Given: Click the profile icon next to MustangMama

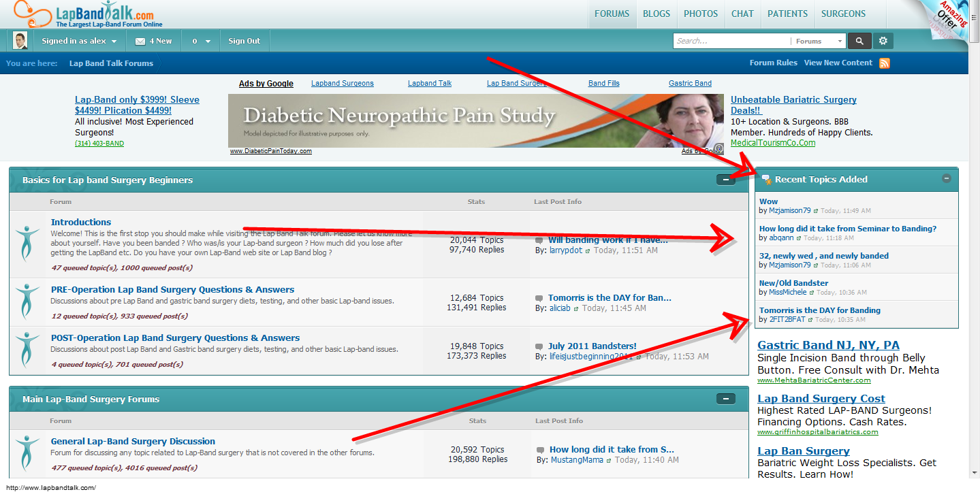Looking at the screenshot, I should click(x=609, y=461).
